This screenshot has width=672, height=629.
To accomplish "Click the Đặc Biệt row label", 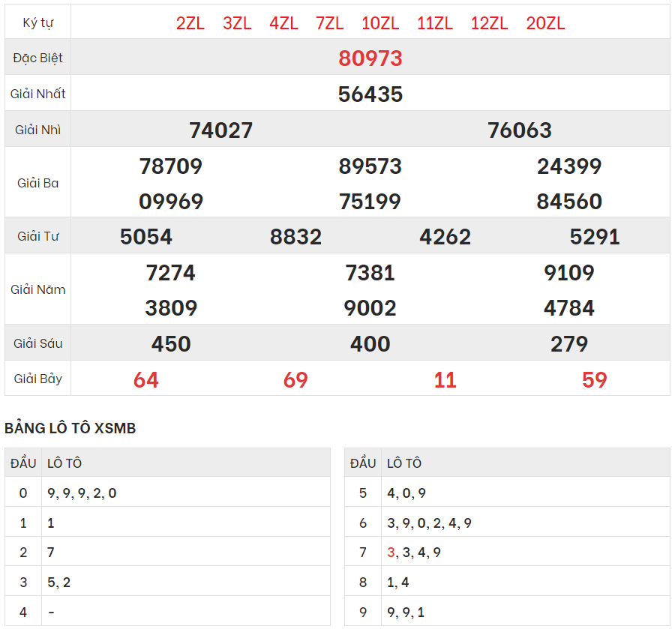I will [37, 58].
